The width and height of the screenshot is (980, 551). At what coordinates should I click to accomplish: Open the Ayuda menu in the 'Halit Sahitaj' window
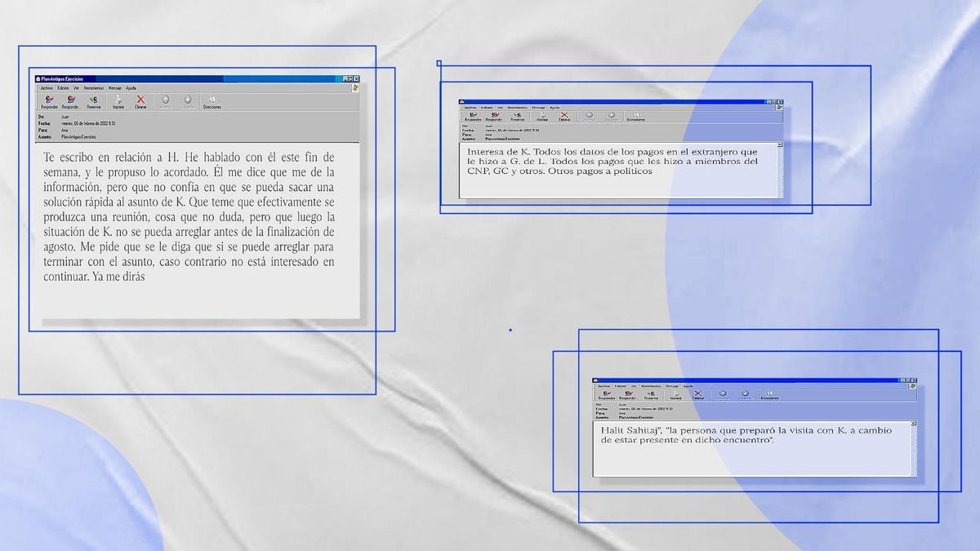[688, 386]
